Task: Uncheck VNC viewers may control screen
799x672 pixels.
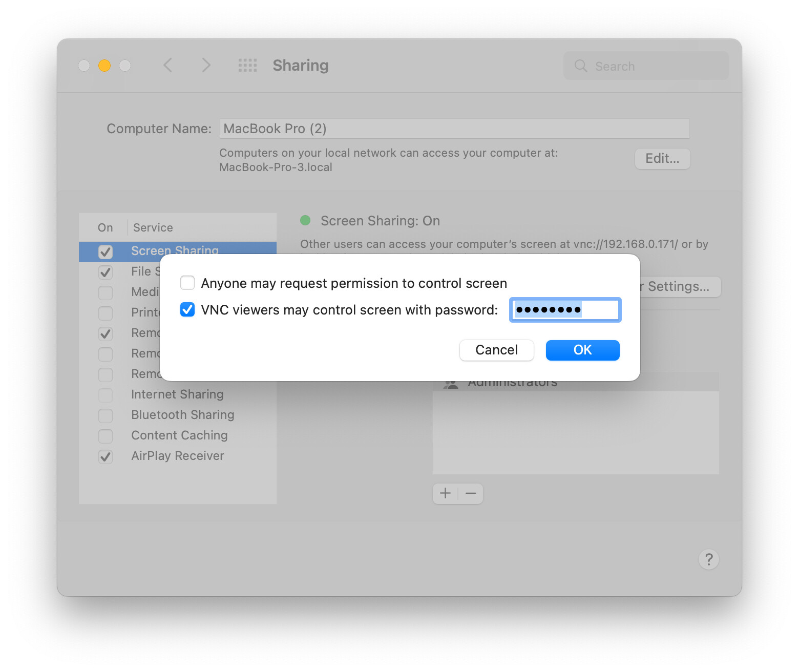Action: [x=187, y=309]
